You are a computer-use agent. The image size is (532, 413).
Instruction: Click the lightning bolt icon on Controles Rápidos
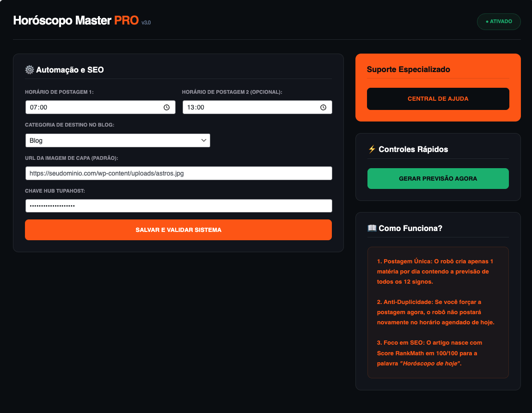click(x=372, y=149)
